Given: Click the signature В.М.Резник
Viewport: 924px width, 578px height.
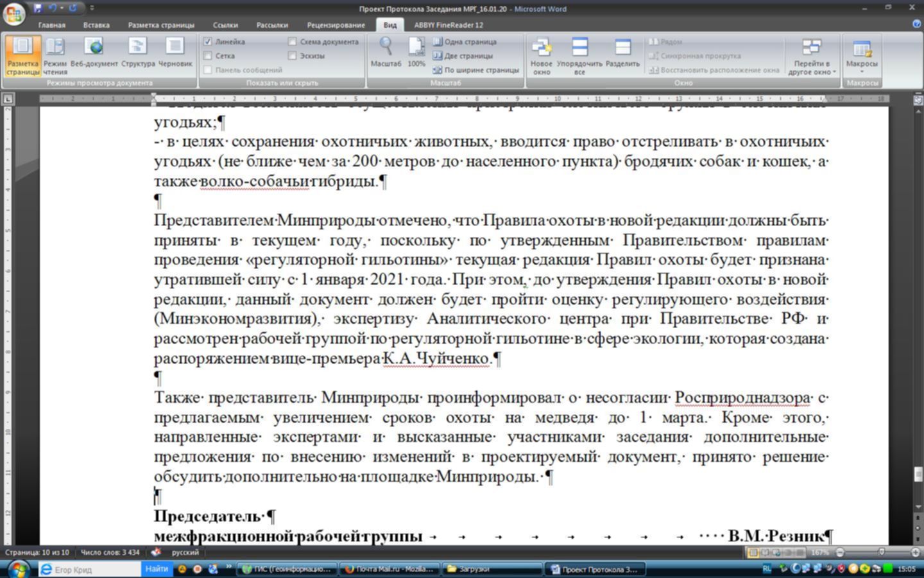Looking at the screenshot, I should pyautogui.click(x=776, y=536).
